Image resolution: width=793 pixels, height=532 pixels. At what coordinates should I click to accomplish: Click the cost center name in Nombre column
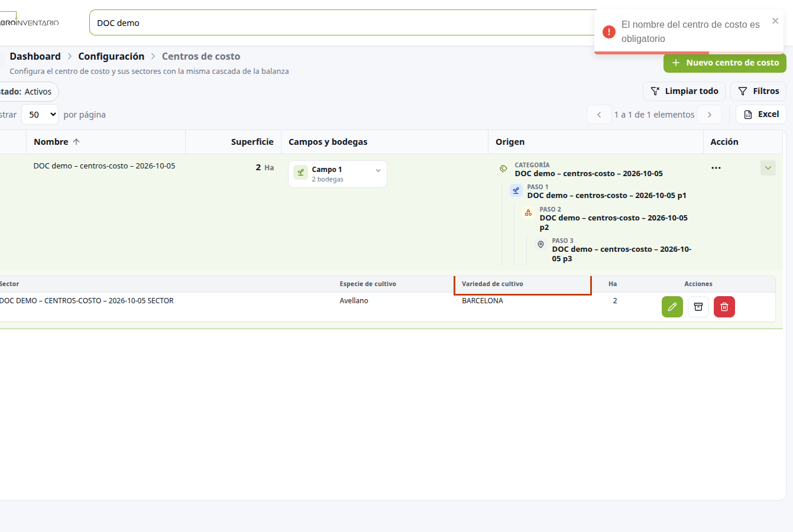pyautogui.click(x=104, y=166)
